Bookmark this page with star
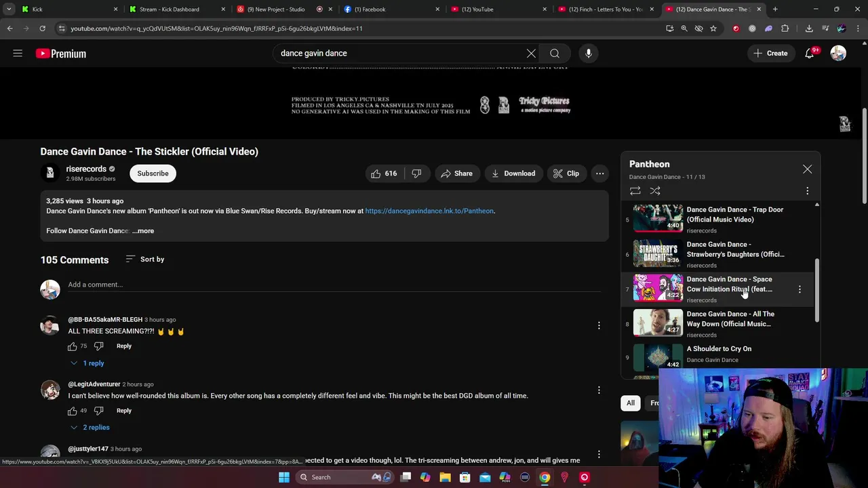Screen dimensions: 868x488 point(713,28)
